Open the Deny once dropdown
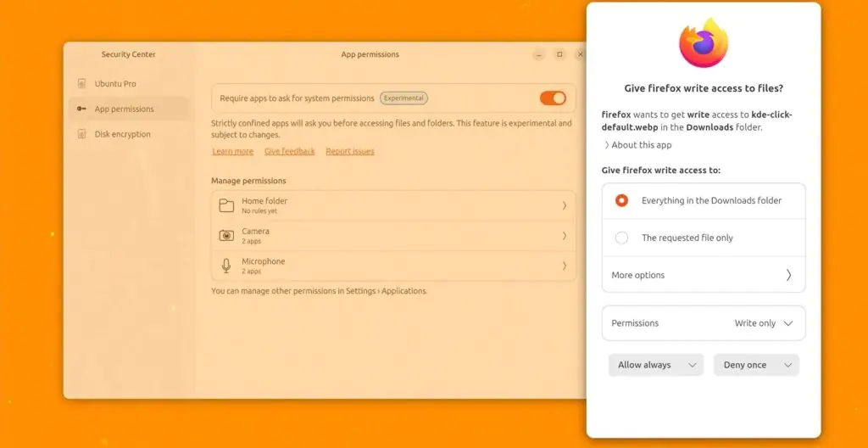Image resolution: width=868 pixels, height=448 pixels. (756, 365)
